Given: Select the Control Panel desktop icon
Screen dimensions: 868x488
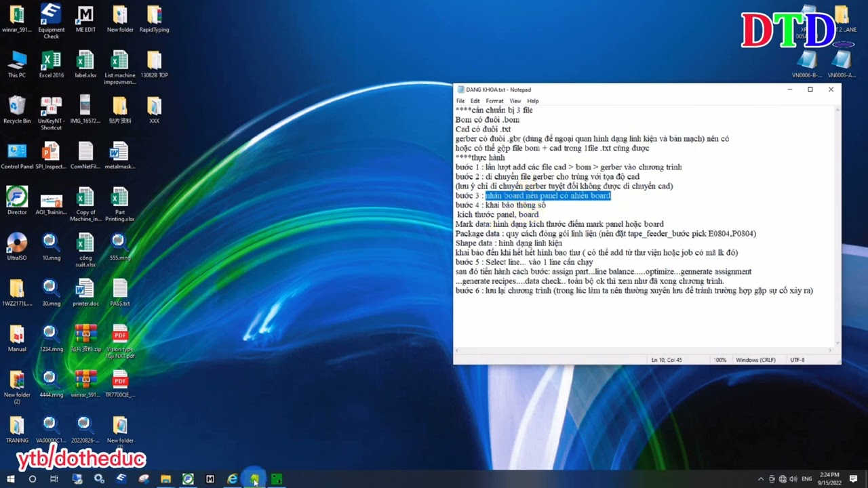Looking at the screenshot, I should [17, 156].
